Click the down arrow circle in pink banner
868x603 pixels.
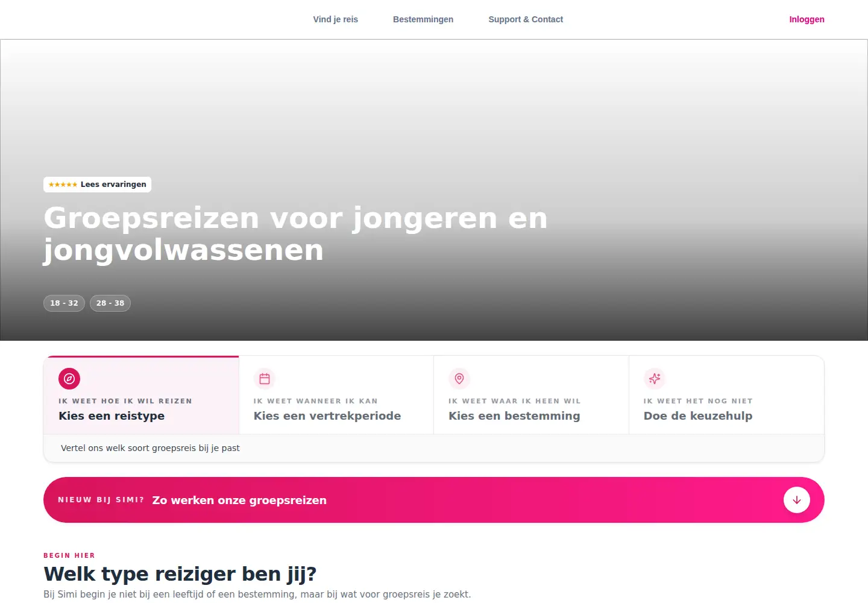(797, 500)
